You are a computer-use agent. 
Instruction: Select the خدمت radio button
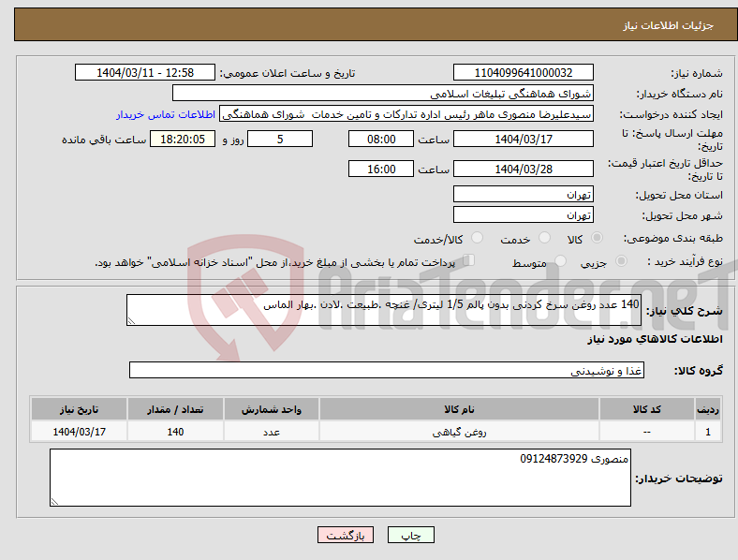point(544,238)
